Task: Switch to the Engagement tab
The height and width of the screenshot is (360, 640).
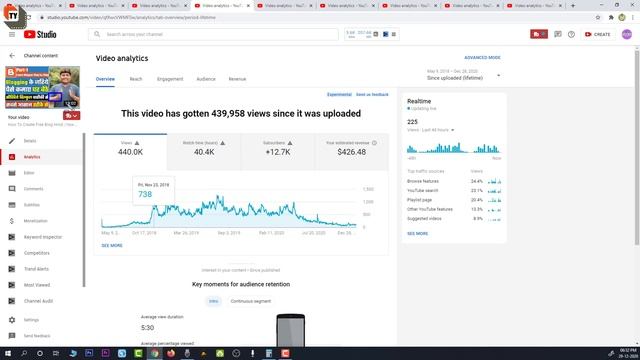Action: pos(170,79)
